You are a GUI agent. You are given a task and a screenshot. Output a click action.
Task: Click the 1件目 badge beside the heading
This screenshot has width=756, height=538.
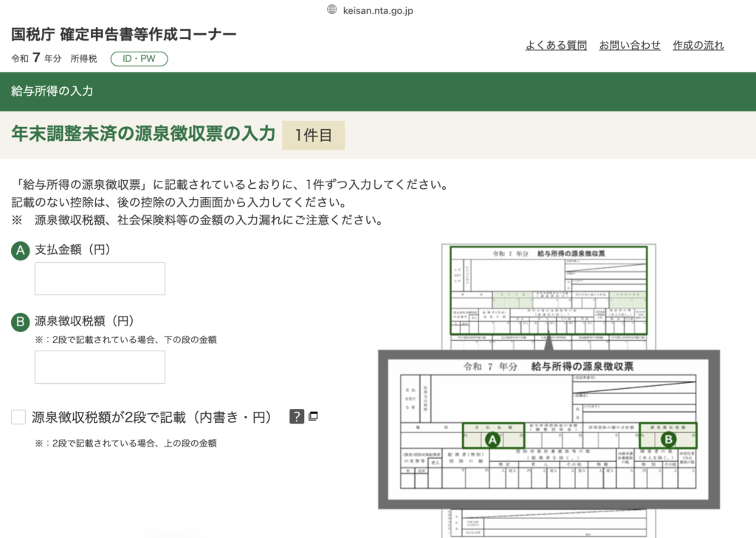point(313,135)
